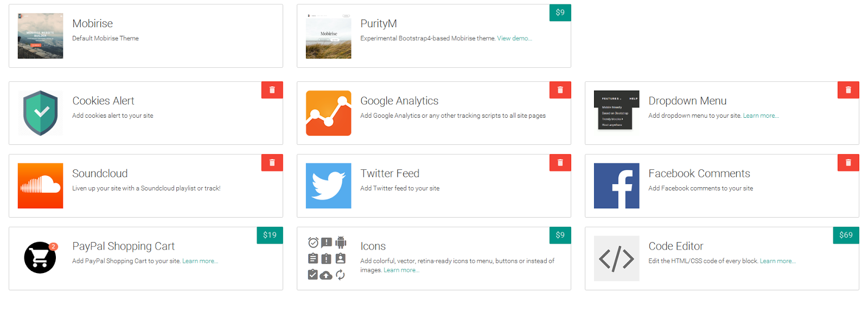Open the PurityM View demo link
The height and width of the screenshot is (318, 868).
[515, 39]
